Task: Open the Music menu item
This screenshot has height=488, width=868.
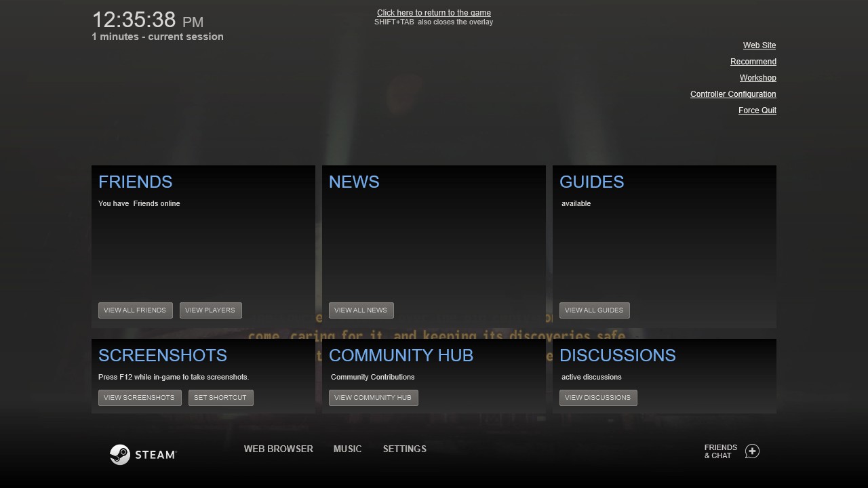Action: 348,449
